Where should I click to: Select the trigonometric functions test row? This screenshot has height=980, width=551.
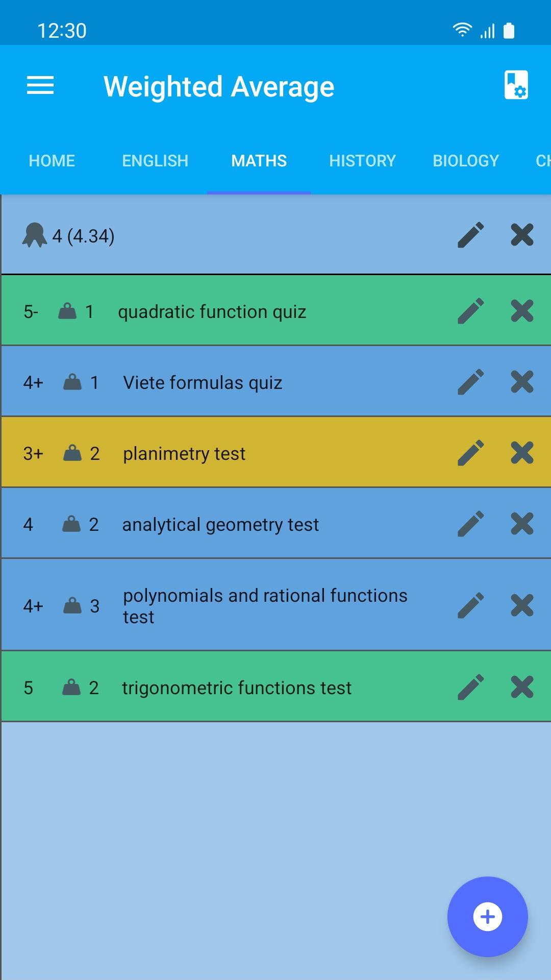[237, 688]
